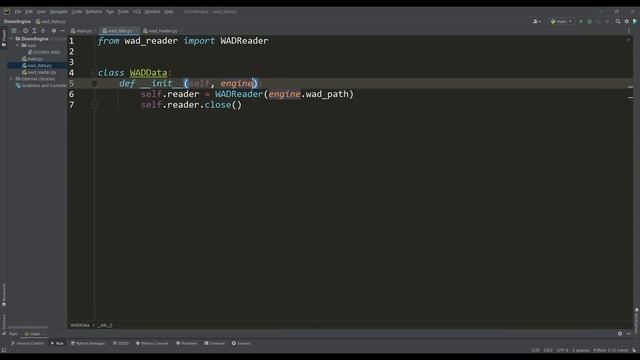Switch to the wad_data.py editor tab
Screen dimensions: 640x360
[118, 31]
